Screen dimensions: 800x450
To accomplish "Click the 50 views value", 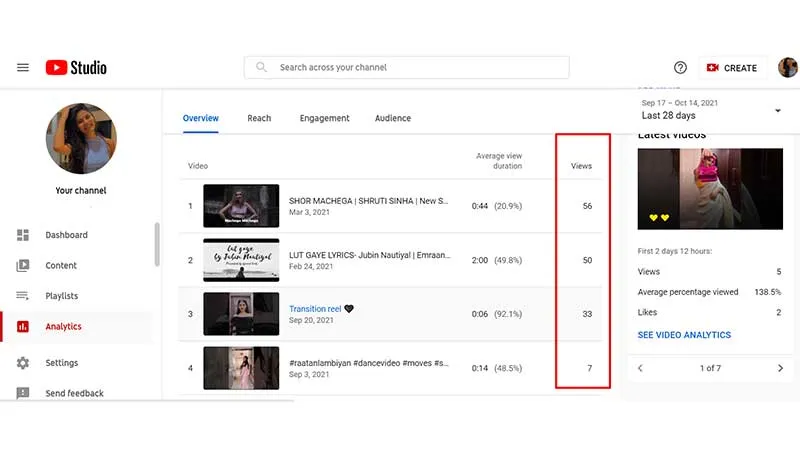I will [x=587, y=260].
